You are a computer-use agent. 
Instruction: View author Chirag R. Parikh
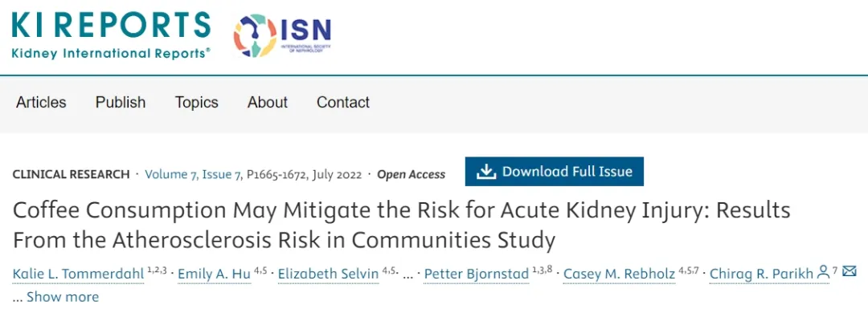[x=762, y=273]
